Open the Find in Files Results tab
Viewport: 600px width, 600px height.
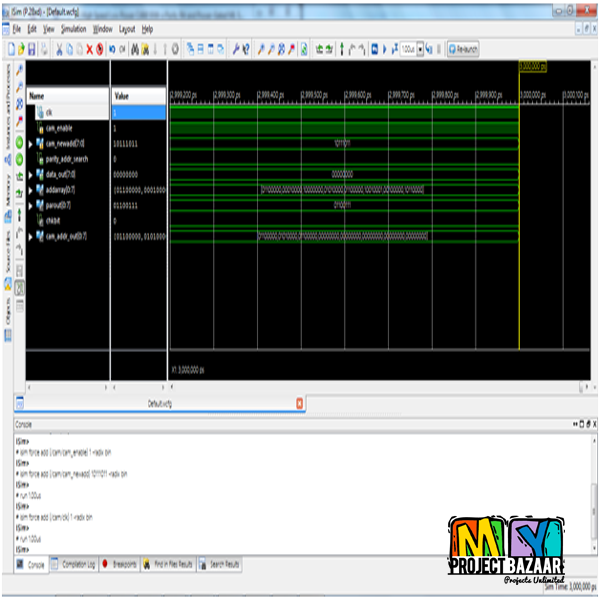[170, 565]
